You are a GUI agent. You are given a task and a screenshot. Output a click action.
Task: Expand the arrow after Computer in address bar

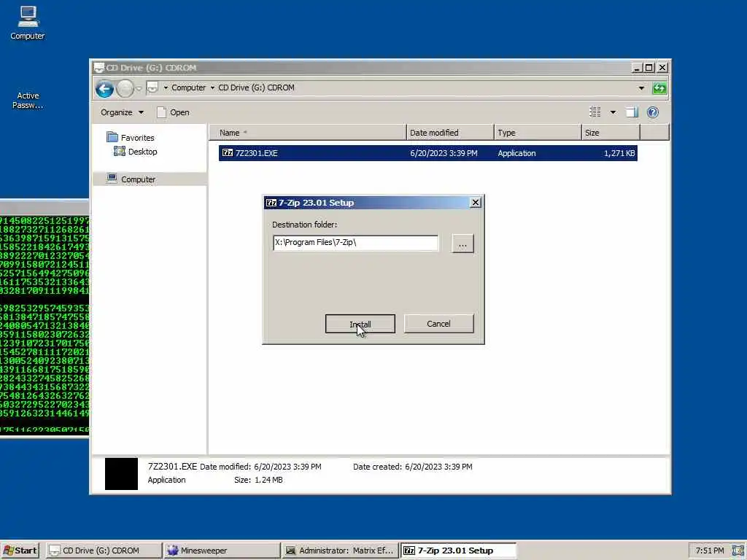212,87
